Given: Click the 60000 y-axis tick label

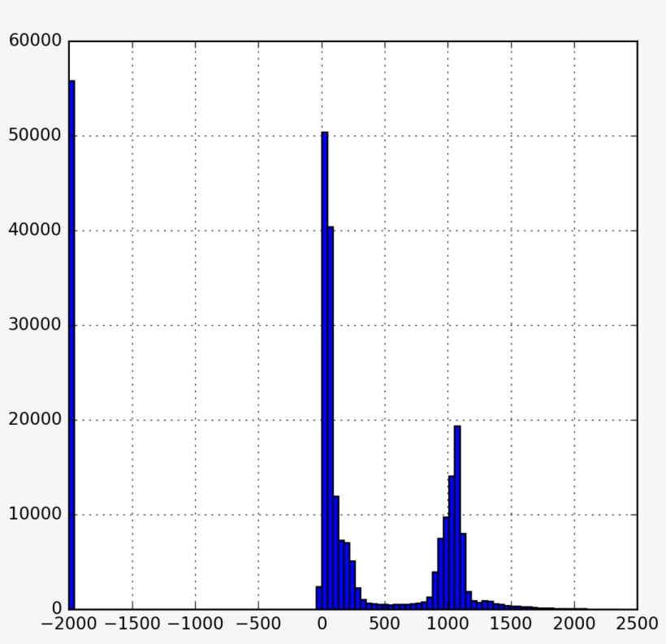Looking at the screenshot, I should tap(37, 38).
